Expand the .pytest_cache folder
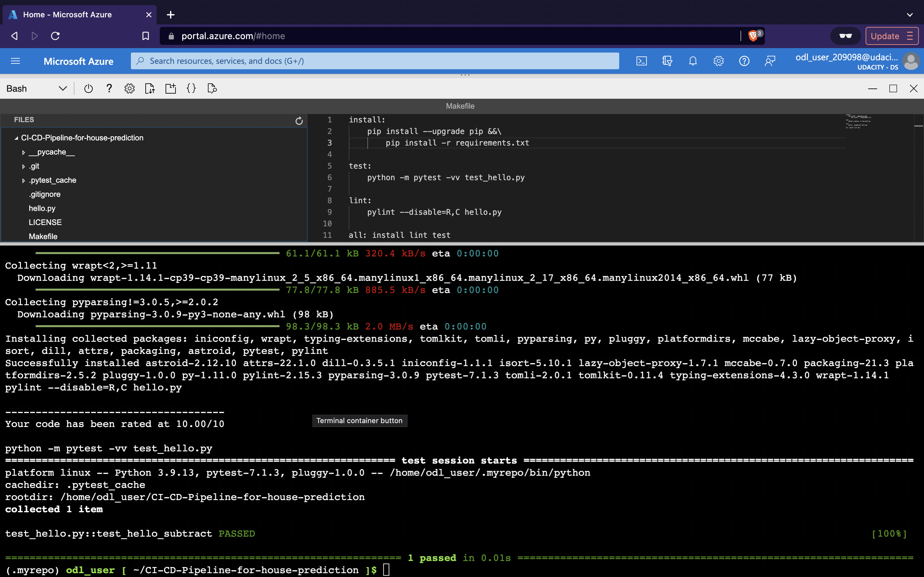The height and width of the screenshot is (577, 924). 24,180
